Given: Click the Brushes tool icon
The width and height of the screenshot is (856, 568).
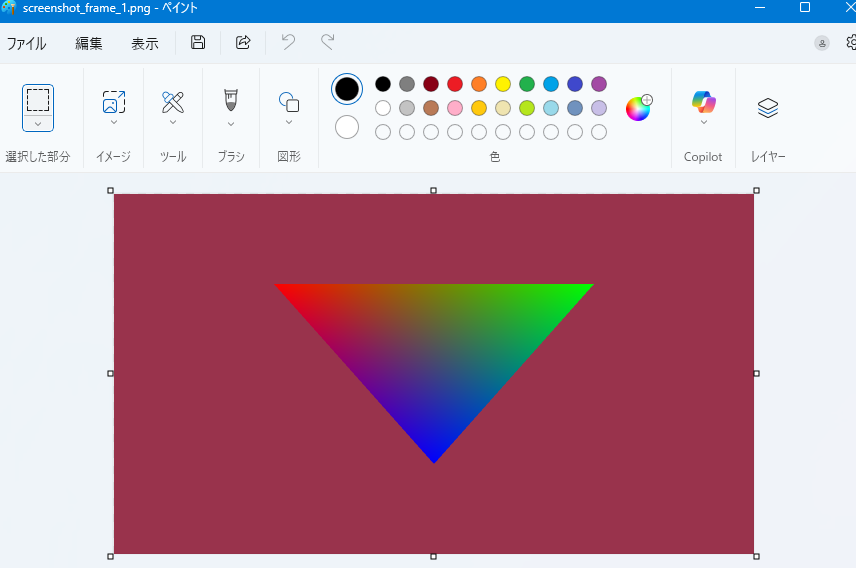Looking at the screenshot, I should click(x=231, y=100).
